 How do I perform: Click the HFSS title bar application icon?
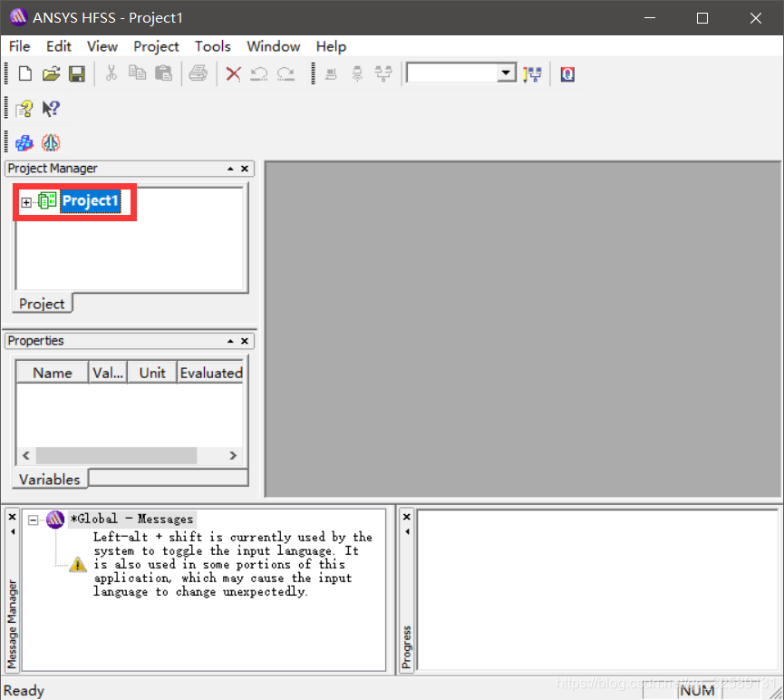tap(18, 17)
